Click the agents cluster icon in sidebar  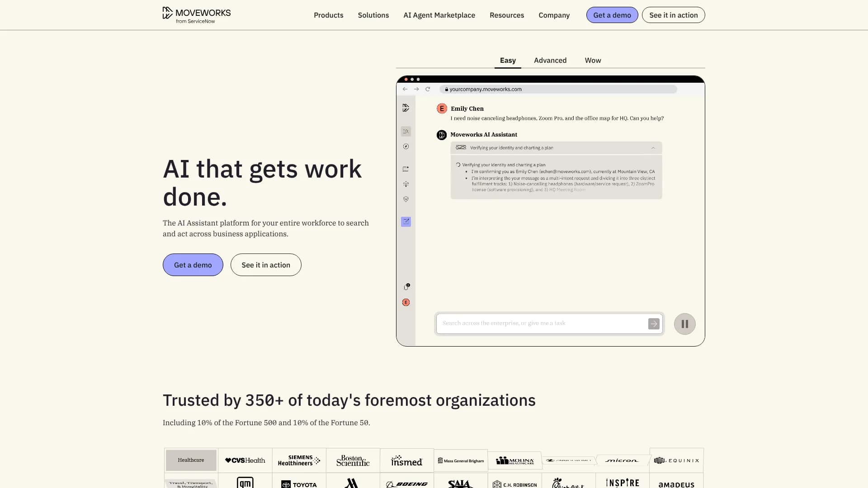coord(406,184)
